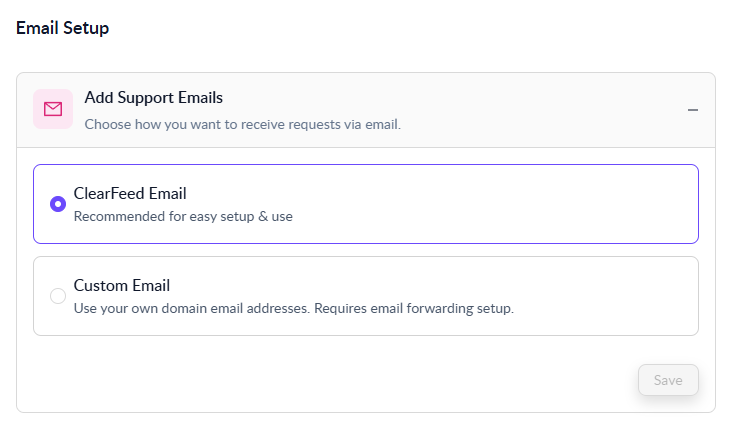Click empty area of ClearFeed Email card
This screenshot has height=422, width=739.
[500, 204]
